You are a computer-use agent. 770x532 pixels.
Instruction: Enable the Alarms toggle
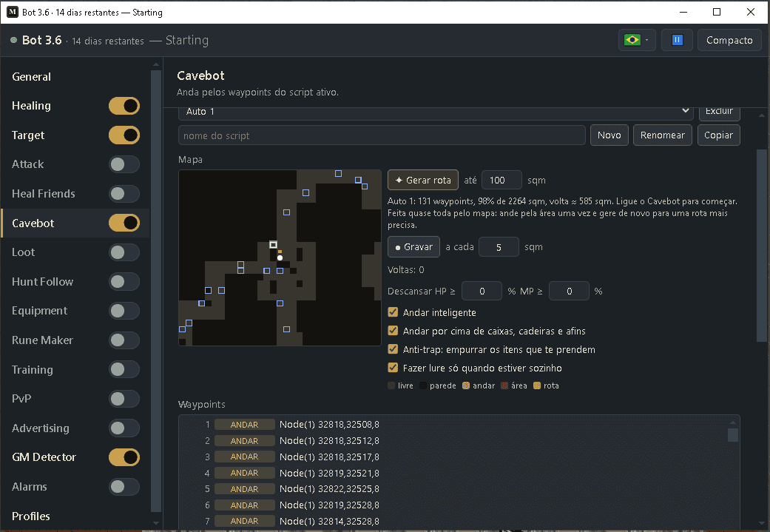(124, 487)
